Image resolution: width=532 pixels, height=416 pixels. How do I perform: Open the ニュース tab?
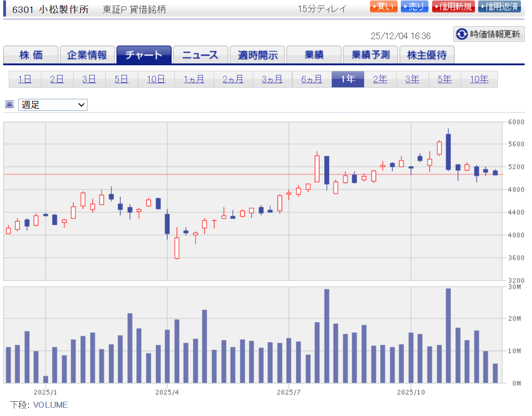coord(200,55)
